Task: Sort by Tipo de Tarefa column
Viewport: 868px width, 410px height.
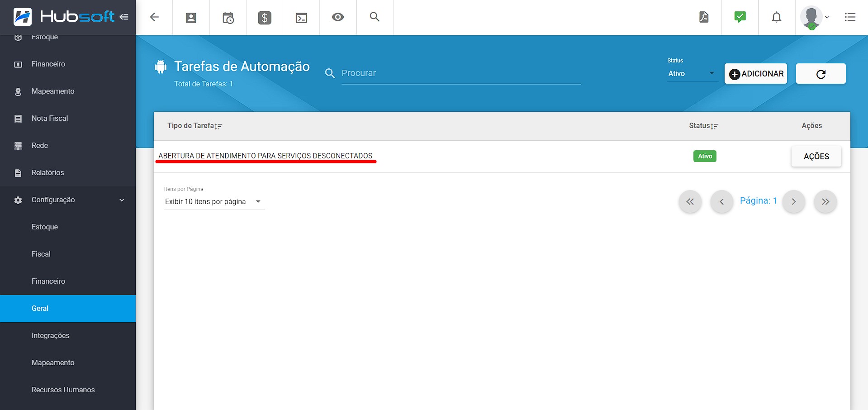Action: point(194,126)
